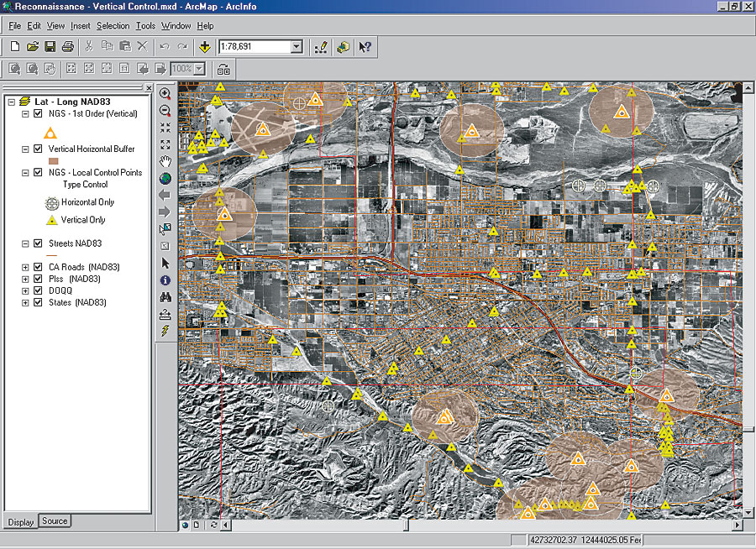Expand the CA Roads layer
Viewport: 756px width, 549px height.
[25, 267]
